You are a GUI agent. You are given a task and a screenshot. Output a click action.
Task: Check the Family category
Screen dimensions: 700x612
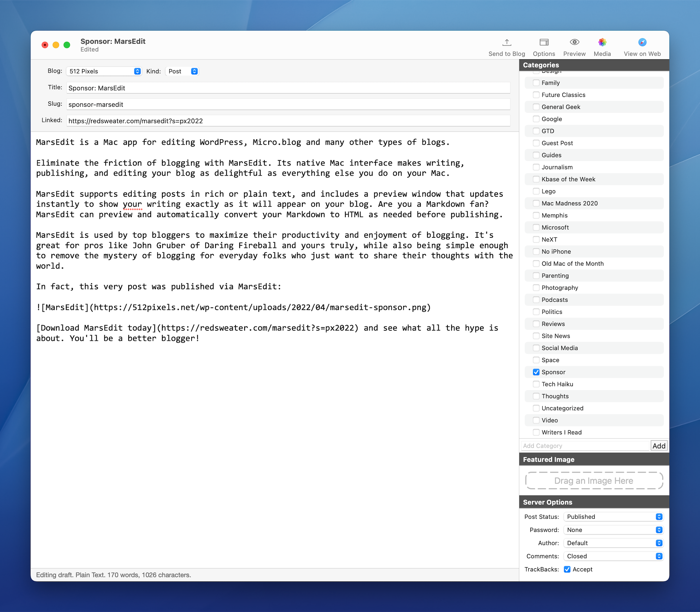click(536, 83)
